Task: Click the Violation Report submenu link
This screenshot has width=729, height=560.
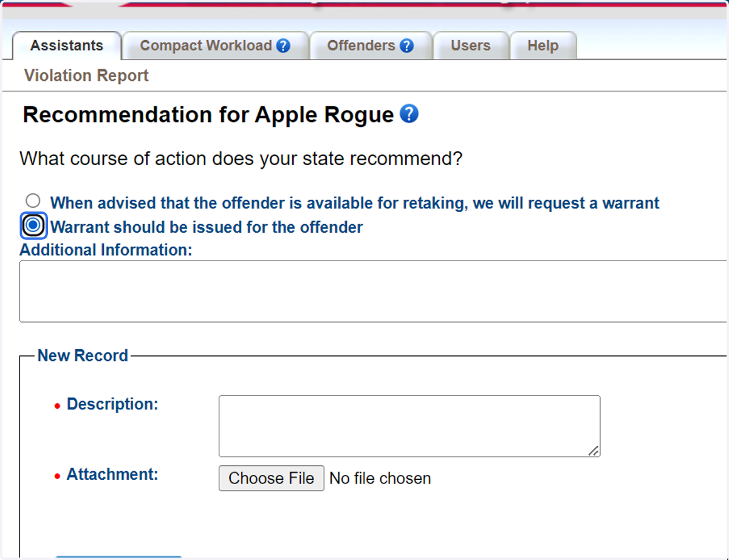Action: (86, 76)
